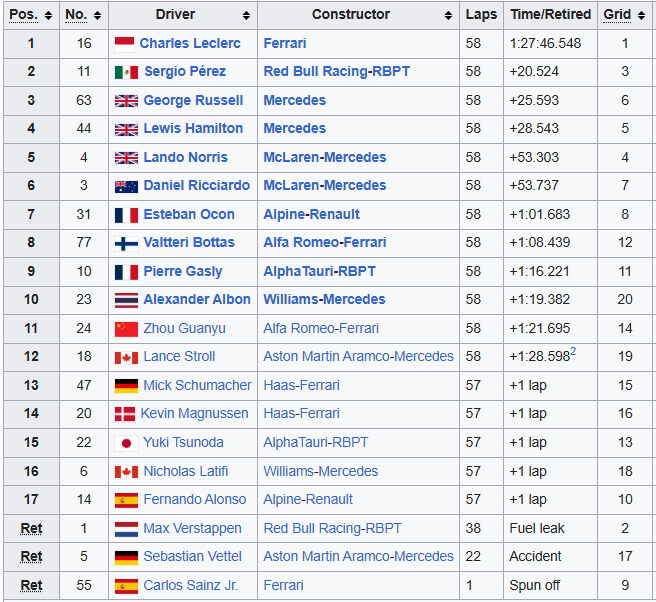The image size is (656, 602).
Task: Select the Spun off retirement reason
Action: [x=534, y=585]
